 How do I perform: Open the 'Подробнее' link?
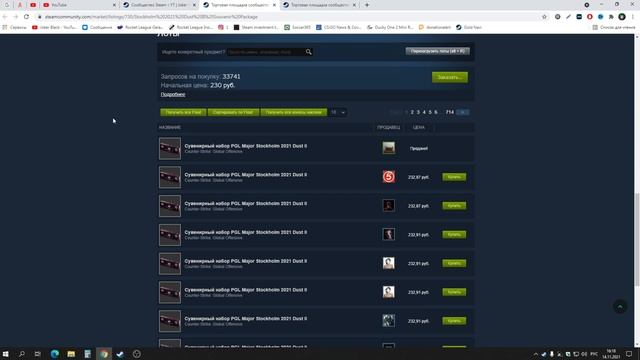(x=173, y=94)
